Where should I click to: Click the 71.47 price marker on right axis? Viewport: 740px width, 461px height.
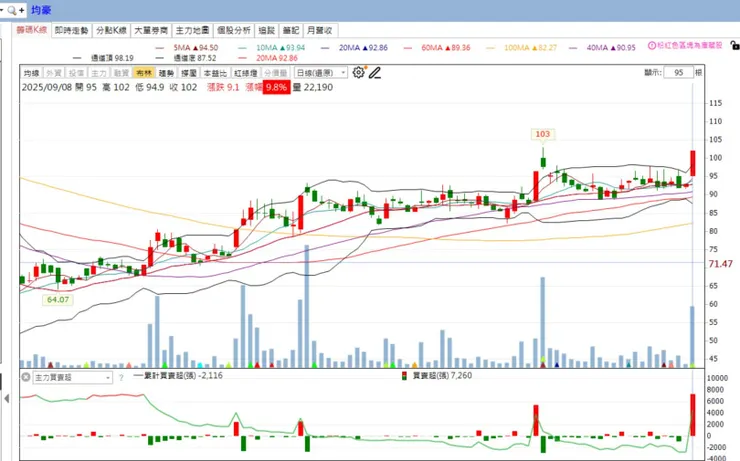point(720,264)
